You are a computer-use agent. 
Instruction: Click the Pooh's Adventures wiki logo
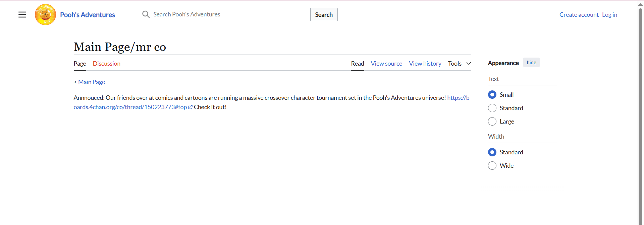click(x=45, y=15)
